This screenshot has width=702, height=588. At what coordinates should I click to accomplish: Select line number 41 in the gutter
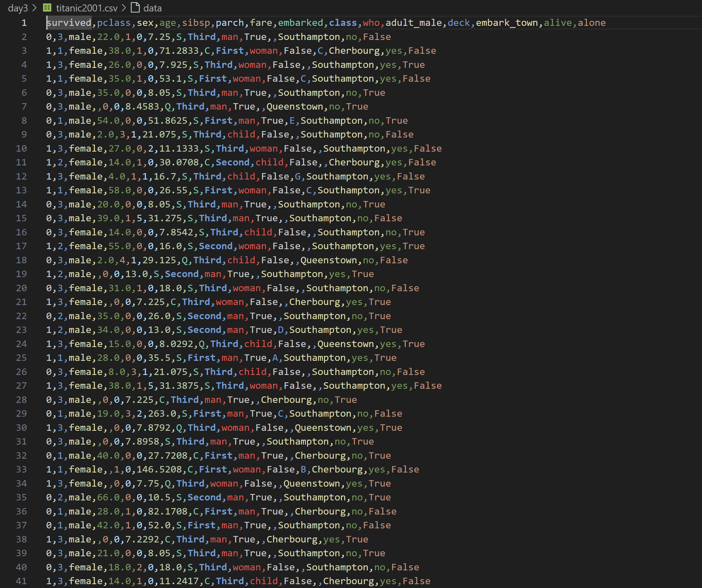(x=21, y=581)
